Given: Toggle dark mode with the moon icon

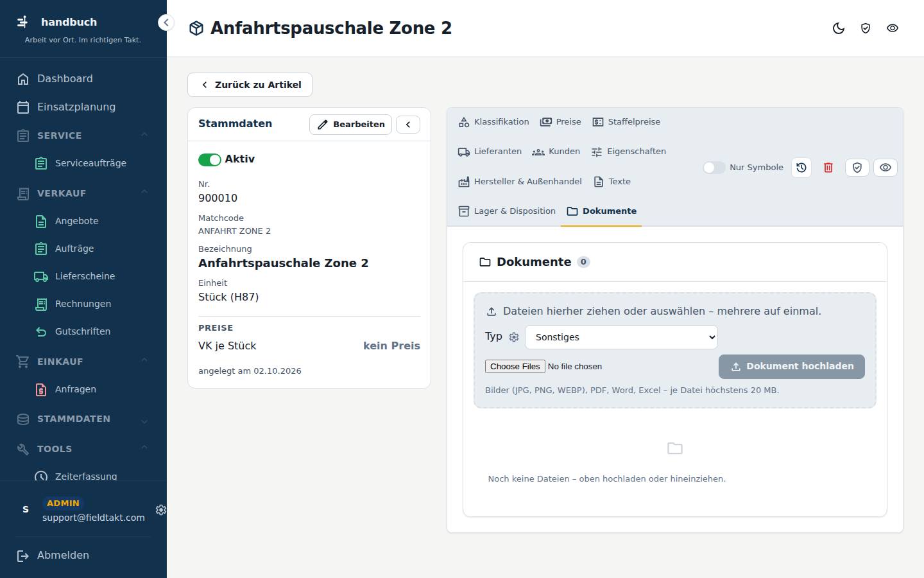Looking at the screenshot, I should pos(839,28).
